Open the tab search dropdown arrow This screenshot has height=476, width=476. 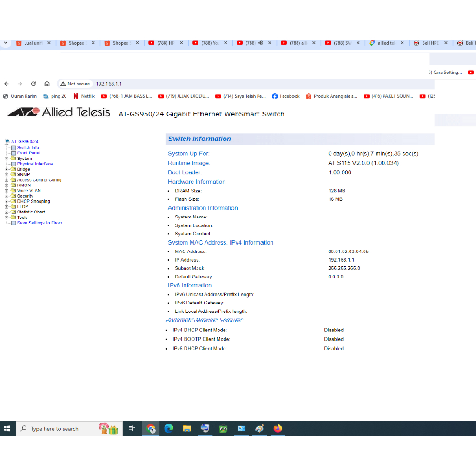(6, 43)
